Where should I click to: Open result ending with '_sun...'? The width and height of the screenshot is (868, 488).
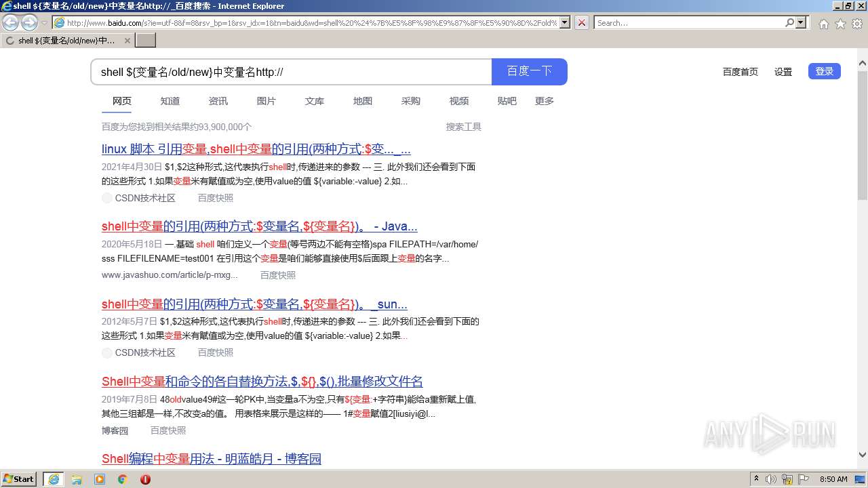tap(254, 304)
